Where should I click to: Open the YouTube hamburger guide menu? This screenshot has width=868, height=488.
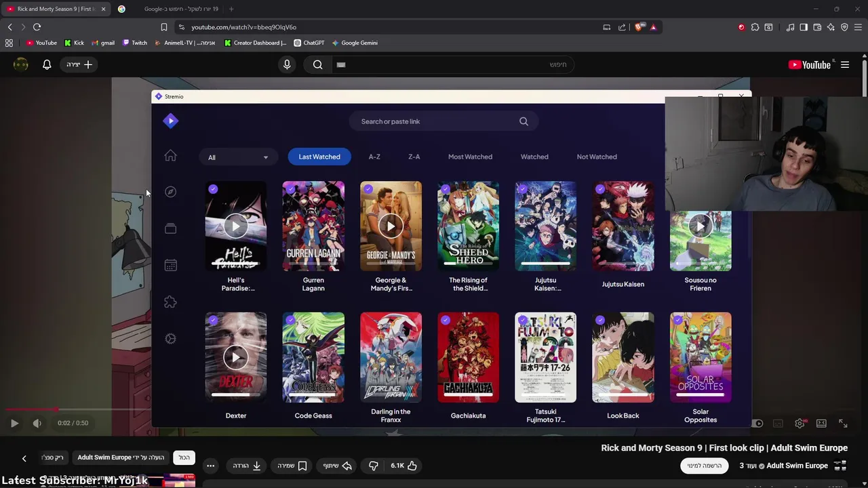point(845,64)
